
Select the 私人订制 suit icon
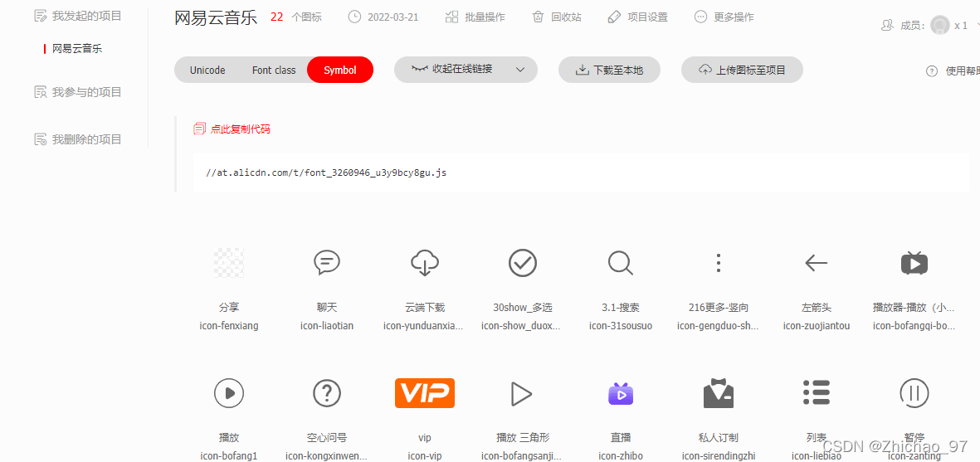[x=719, y=393]
